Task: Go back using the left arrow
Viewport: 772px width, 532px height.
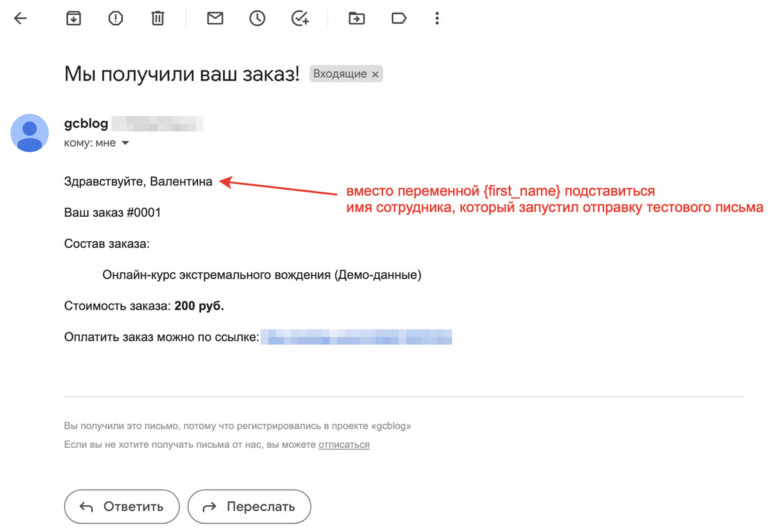Action: coord(21,19)
